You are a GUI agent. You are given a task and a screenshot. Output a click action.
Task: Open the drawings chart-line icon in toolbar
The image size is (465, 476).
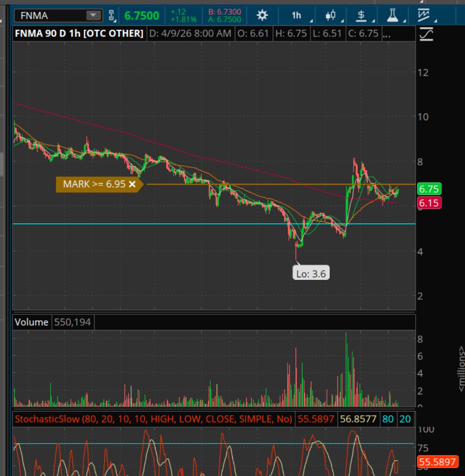coord(423,15)
